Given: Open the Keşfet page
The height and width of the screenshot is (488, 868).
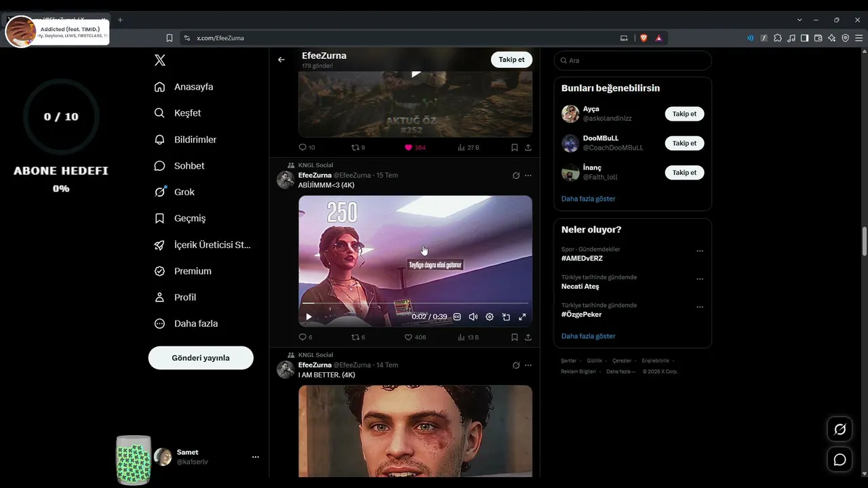Looking at the screenshot, I should click(x=178, y=113).
